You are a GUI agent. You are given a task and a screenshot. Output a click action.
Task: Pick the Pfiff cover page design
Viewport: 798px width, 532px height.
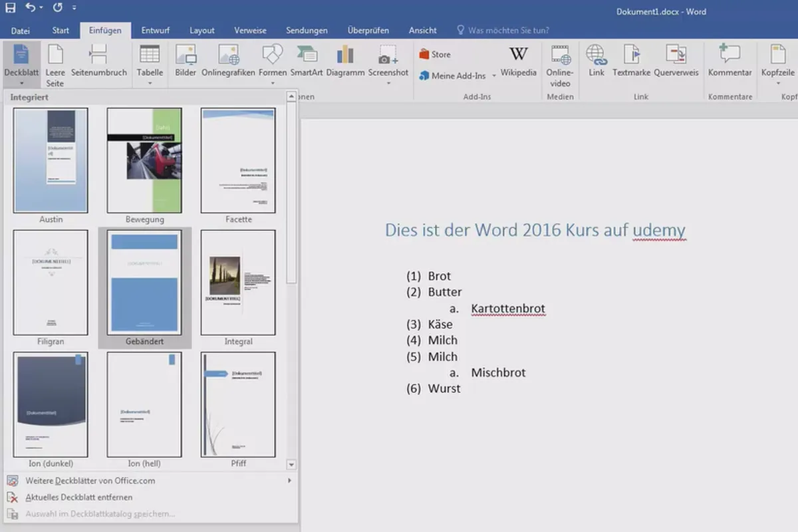click(238, 404)
